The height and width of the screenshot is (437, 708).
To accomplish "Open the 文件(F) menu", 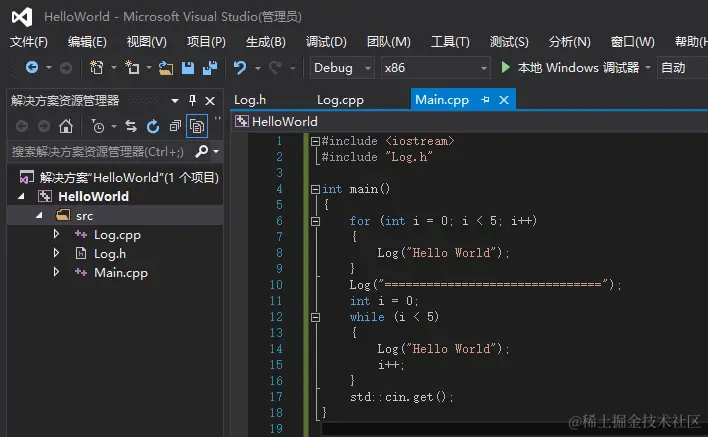I will click(29, 42).
